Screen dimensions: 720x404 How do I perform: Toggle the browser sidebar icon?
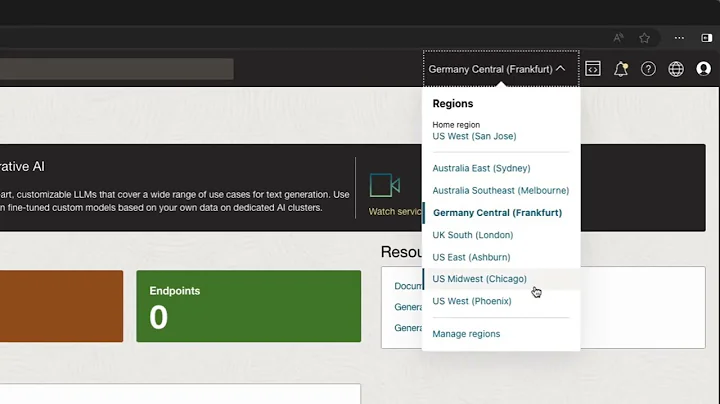706,38
